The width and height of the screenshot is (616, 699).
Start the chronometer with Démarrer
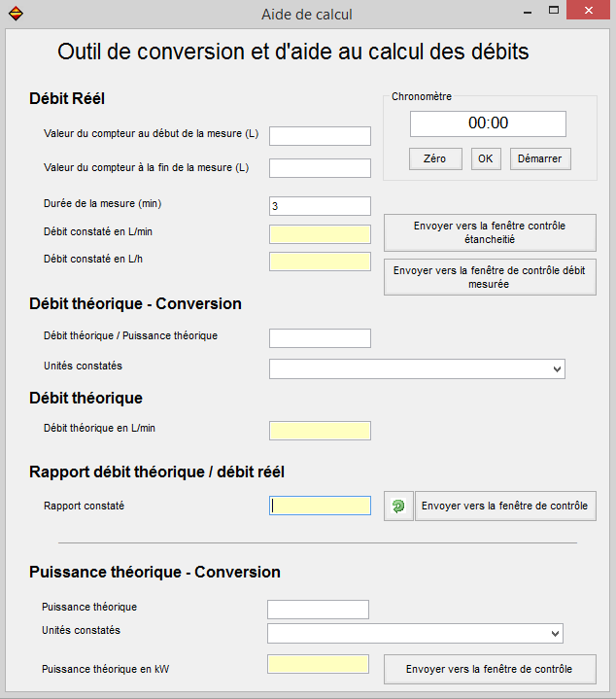[540, 158]
